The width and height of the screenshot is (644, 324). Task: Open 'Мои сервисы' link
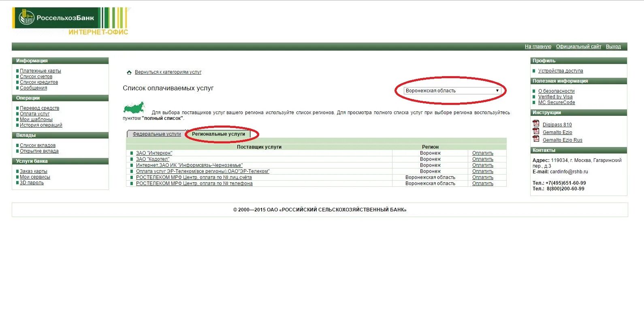click(35, 177)
